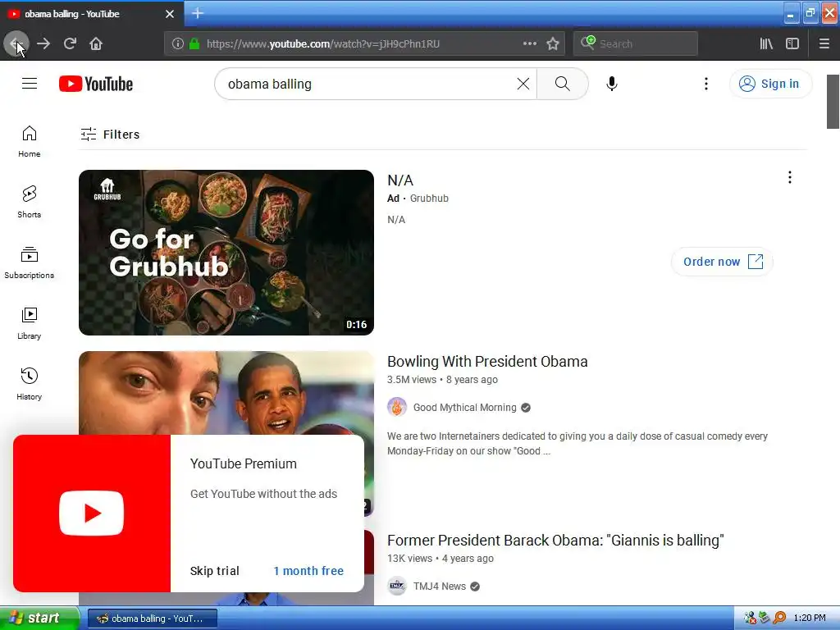Sign in to YouTube
The height and width of the screenshot is (630, 840).
point(770,84)
